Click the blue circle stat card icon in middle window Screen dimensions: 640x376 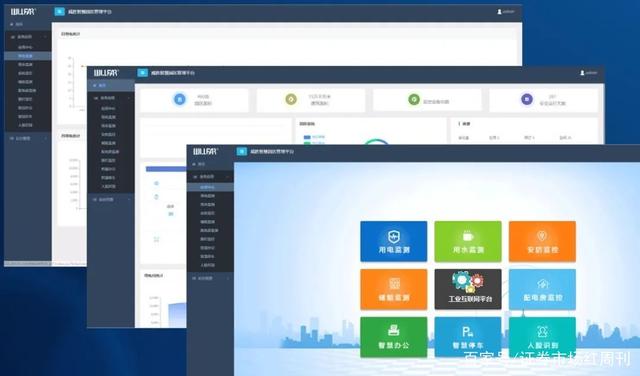180,99
